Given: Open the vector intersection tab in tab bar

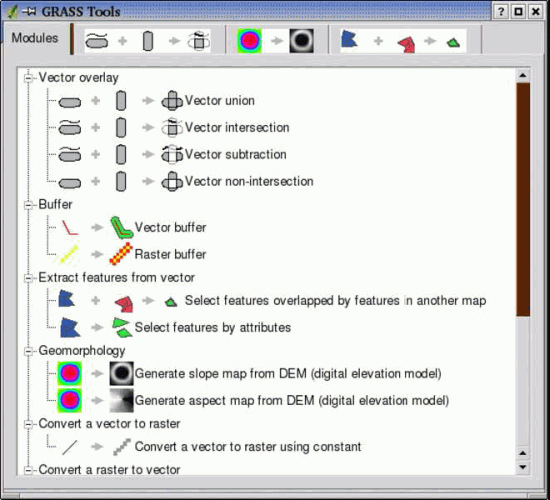Looking at the screenshot, I should (148, 41).
